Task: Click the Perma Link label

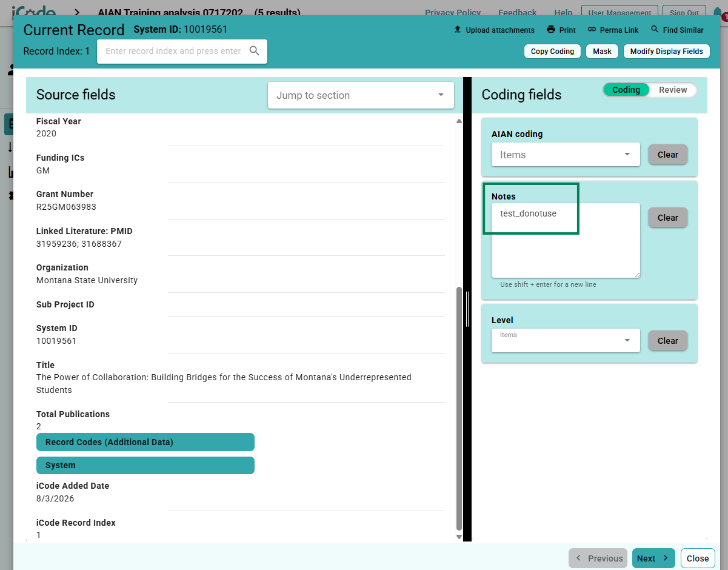Action: (x=619, y=30)
